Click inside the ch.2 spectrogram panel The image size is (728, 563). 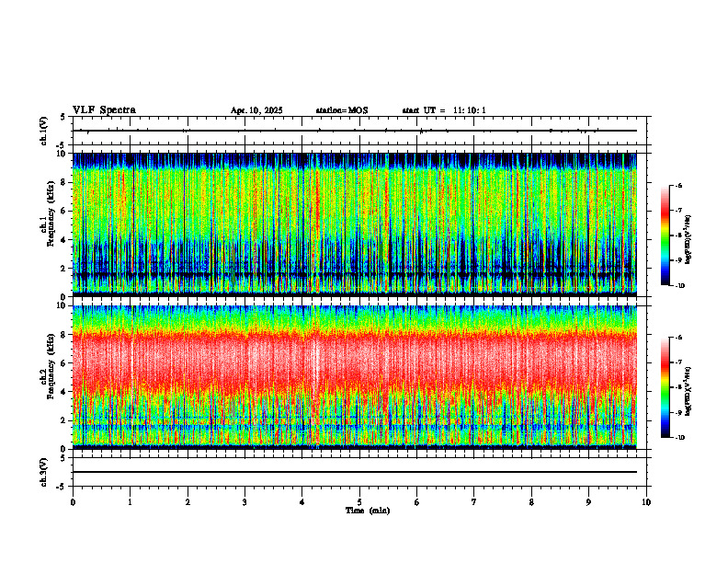(x=355, y=377)
